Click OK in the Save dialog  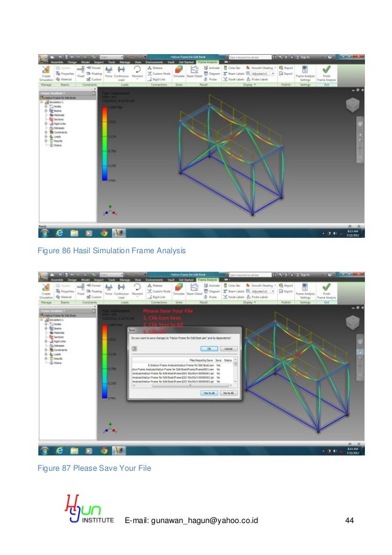pos(209,348)
